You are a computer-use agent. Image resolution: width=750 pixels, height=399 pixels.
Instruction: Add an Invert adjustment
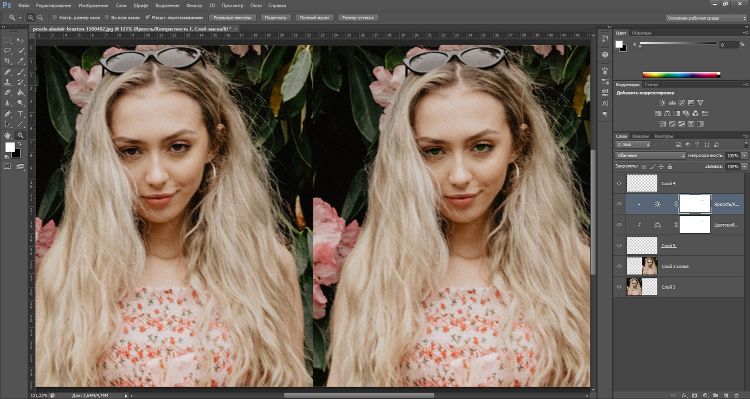663,124
